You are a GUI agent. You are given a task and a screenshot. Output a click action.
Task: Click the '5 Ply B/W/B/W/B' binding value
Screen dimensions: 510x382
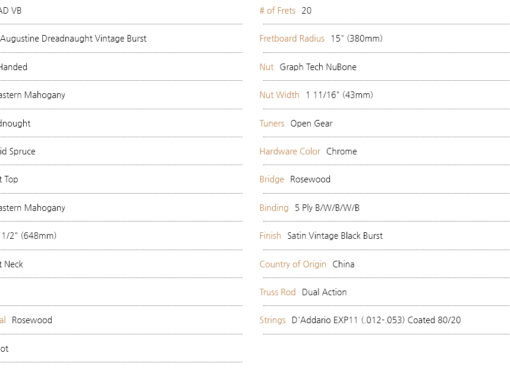[x=327, y=208]
